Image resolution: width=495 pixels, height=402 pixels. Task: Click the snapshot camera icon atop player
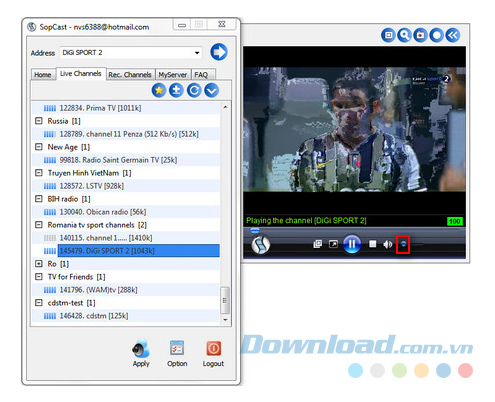click(420, 35)
